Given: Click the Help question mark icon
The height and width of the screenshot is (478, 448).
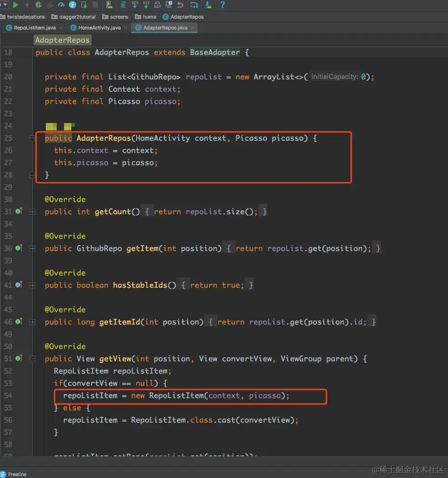Looking at the screenshot, I should tap(222, 5).
